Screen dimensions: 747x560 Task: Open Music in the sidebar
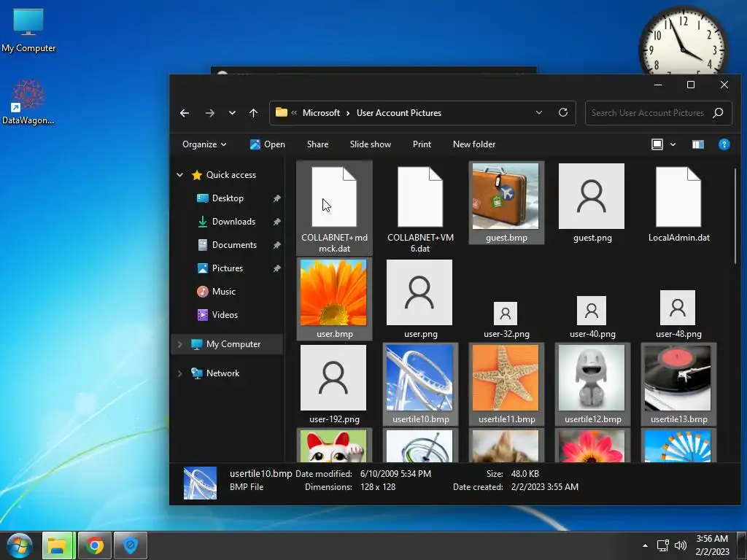[x=223, y=292]
